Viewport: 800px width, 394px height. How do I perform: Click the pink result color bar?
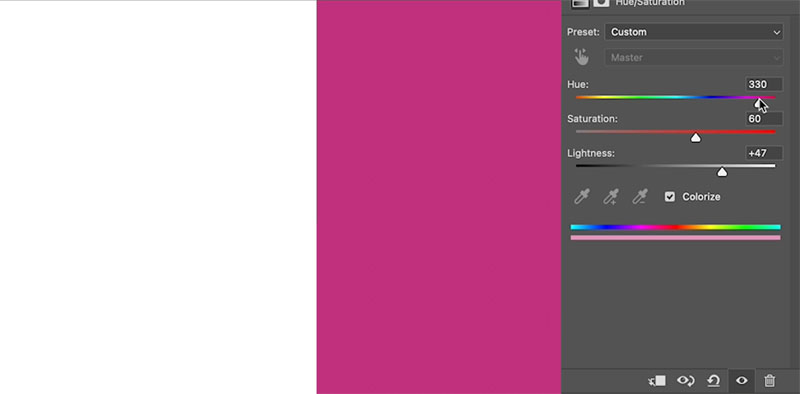[676, 237]
